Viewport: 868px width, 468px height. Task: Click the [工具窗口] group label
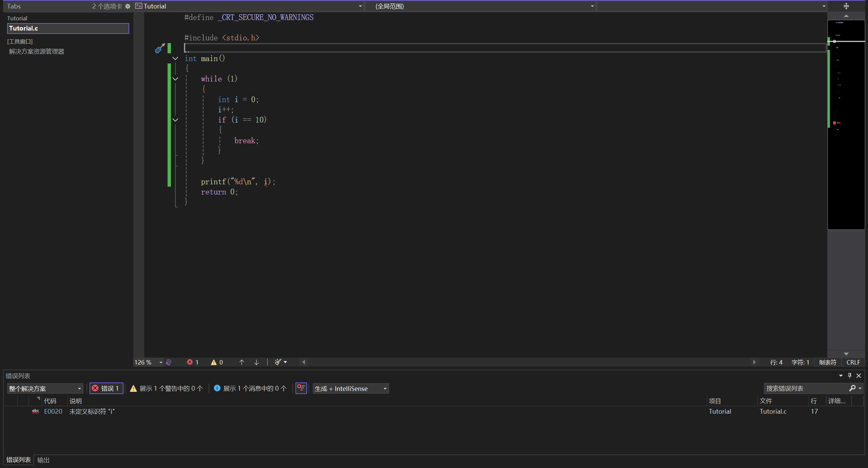pyautogui.click(x=20, y=41)
